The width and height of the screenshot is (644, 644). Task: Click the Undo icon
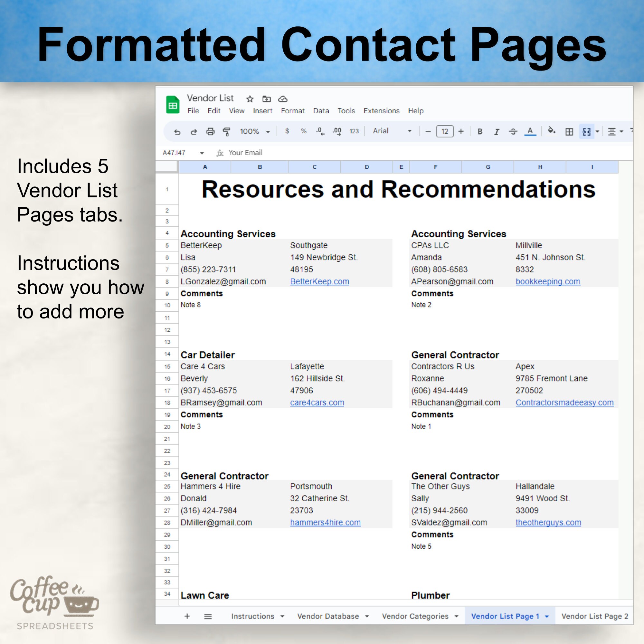[177, 131]
